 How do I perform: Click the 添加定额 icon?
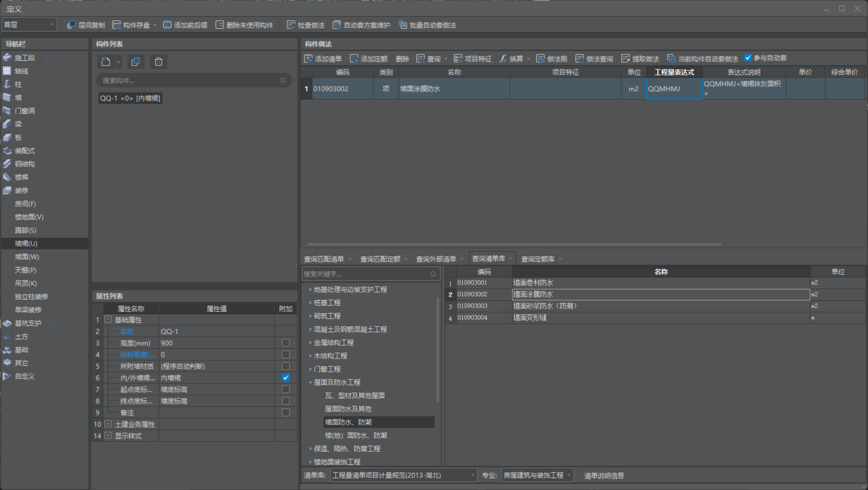coord(354,58)
